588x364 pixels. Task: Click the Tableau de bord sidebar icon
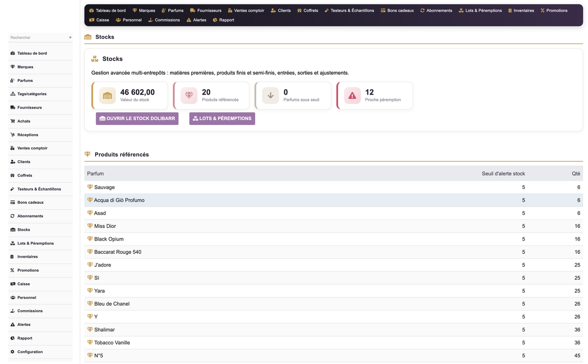[x=12, y=53]
